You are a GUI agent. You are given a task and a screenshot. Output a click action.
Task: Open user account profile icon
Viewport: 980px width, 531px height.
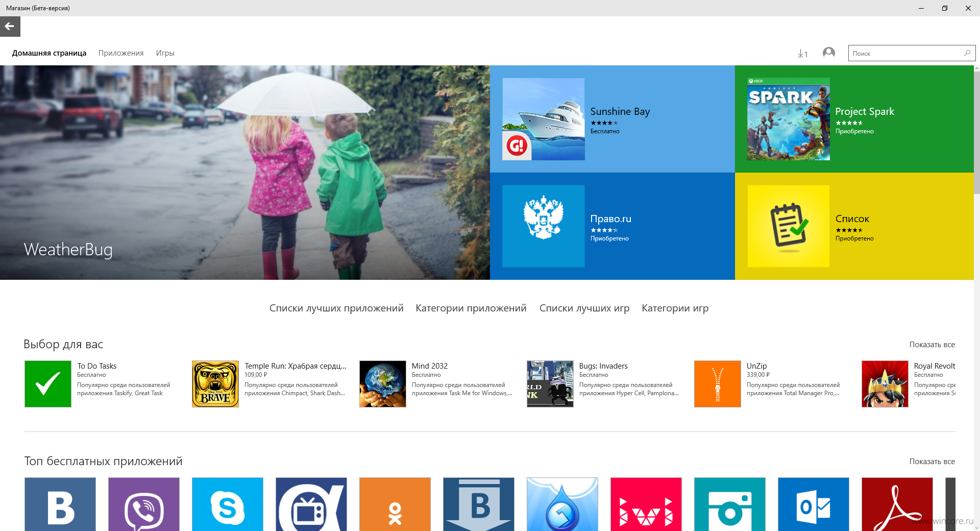click(x=829, y=53)
